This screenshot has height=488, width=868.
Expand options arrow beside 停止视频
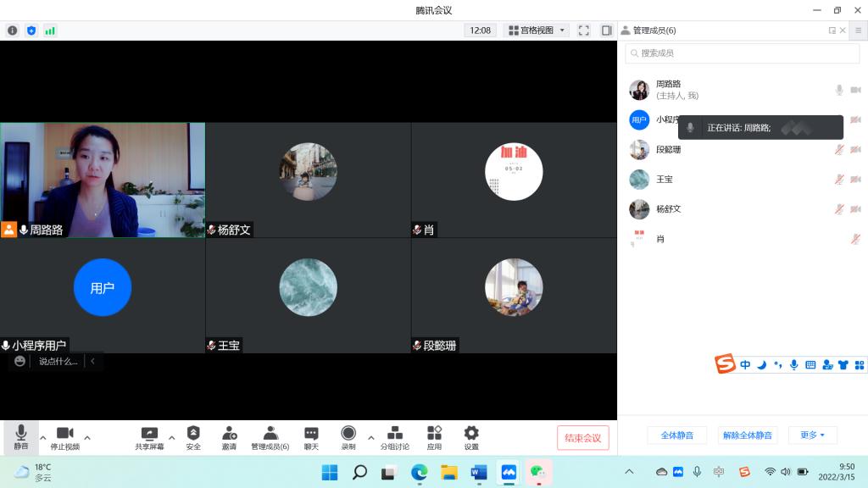87,438
